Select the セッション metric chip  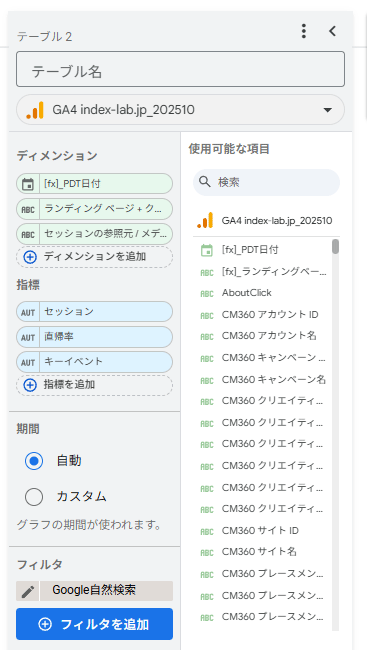click(x=95, y=312)
